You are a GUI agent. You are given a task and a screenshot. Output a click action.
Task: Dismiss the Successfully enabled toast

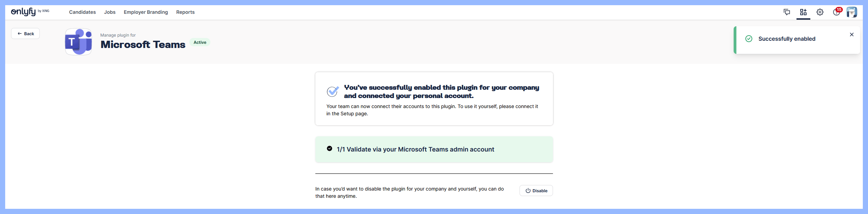tap(851, 34)
